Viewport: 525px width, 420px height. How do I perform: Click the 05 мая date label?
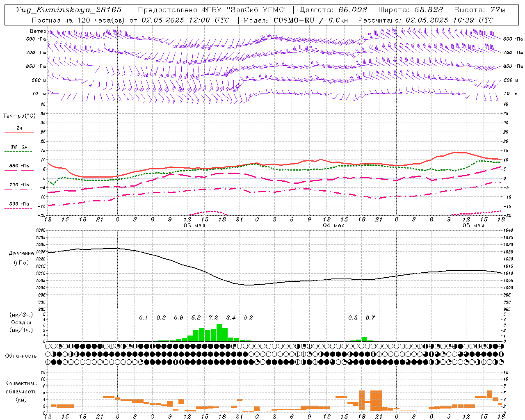click(x=473, y=225)
